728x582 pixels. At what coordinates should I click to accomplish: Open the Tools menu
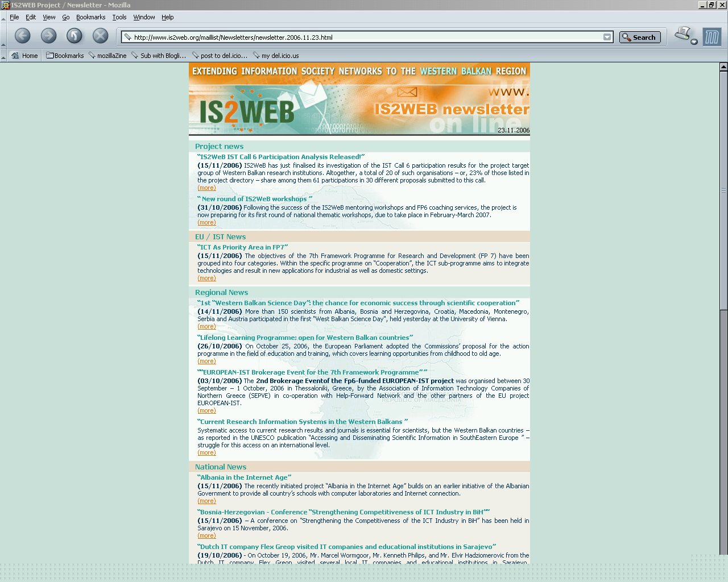pyautogui.click(x=119, y=17)
